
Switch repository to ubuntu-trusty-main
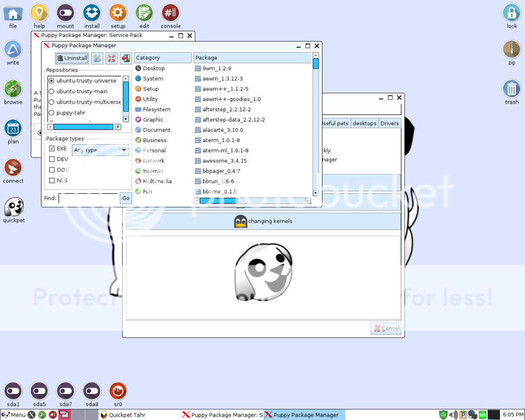52,91
